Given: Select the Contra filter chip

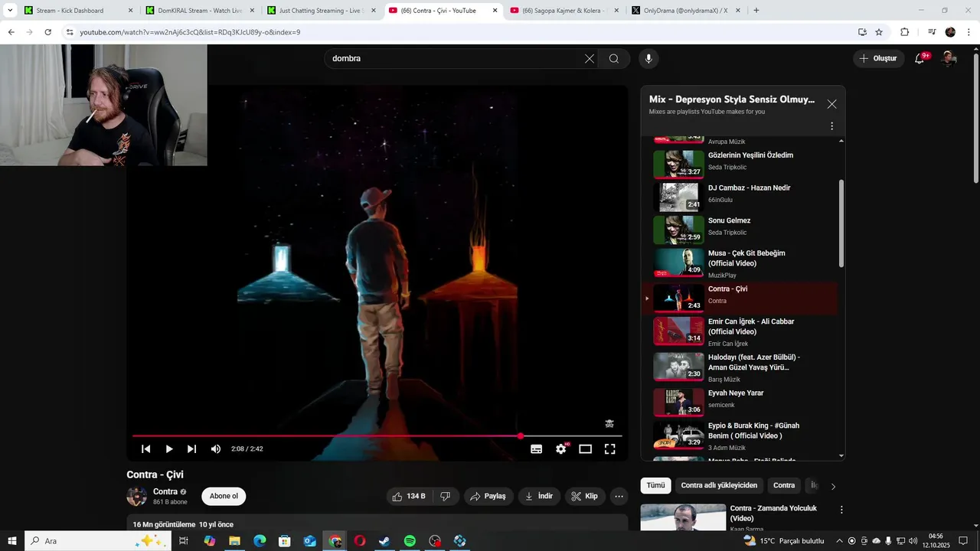Looking at the screenshot, I should [x=784, y=486].
